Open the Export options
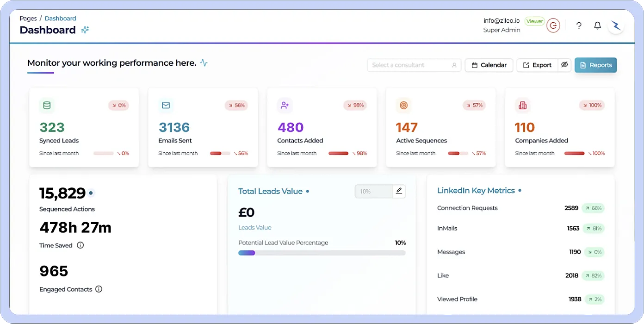 pyautogui.click(x=537, y=65)
